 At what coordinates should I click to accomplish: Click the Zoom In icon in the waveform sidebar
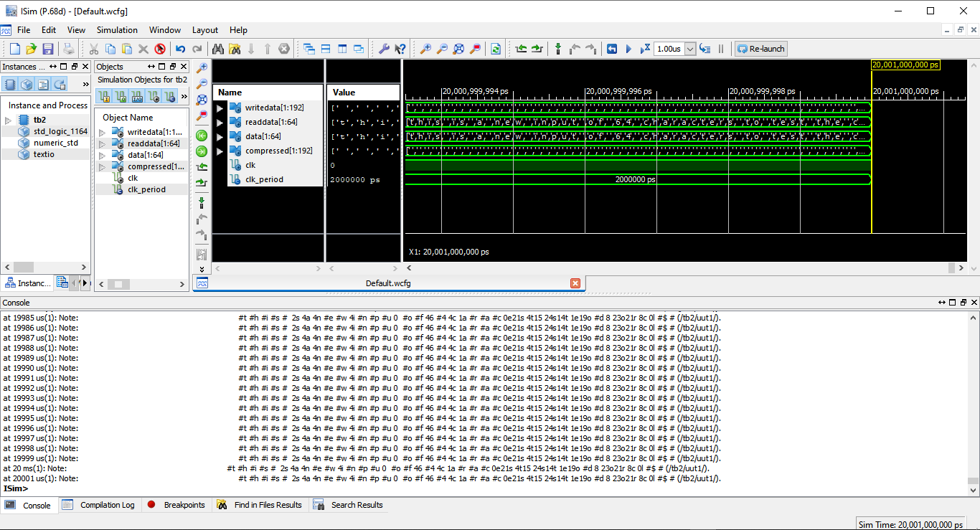click(x=202, y=67)
